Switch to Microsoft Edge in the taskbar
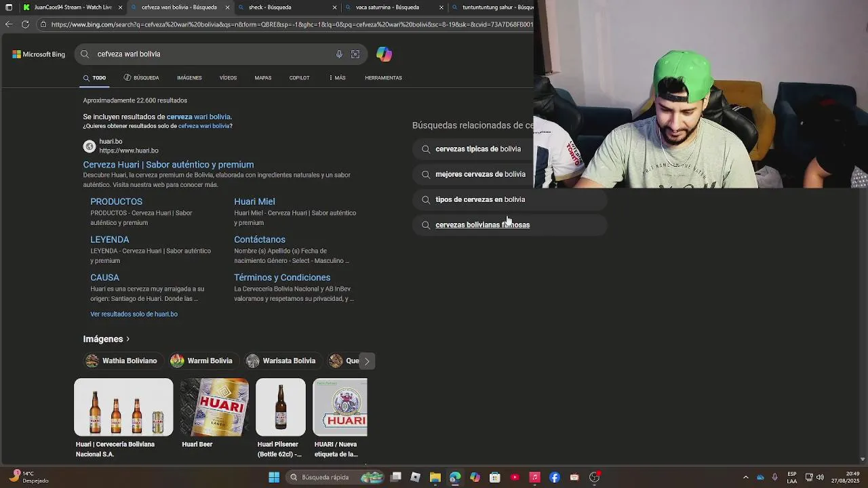868x488 pixels. tap(455, 477)
